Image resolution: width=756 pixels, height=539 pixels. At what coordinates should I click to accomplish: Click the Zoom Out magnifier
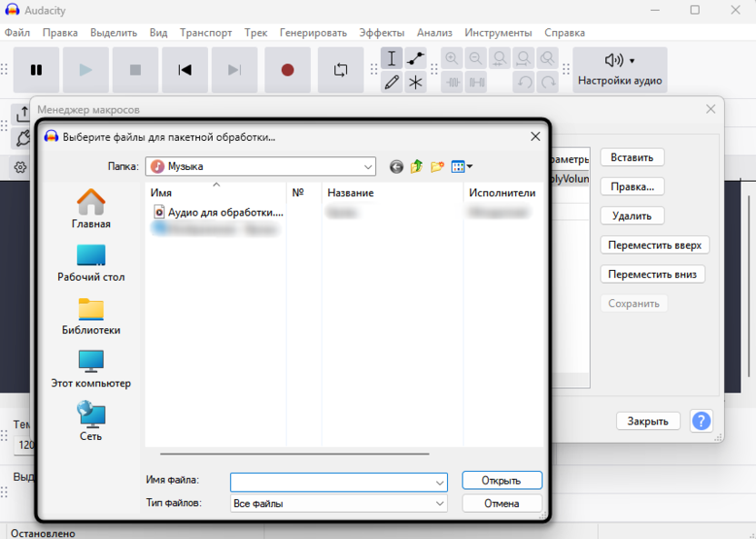click(475, 58)
